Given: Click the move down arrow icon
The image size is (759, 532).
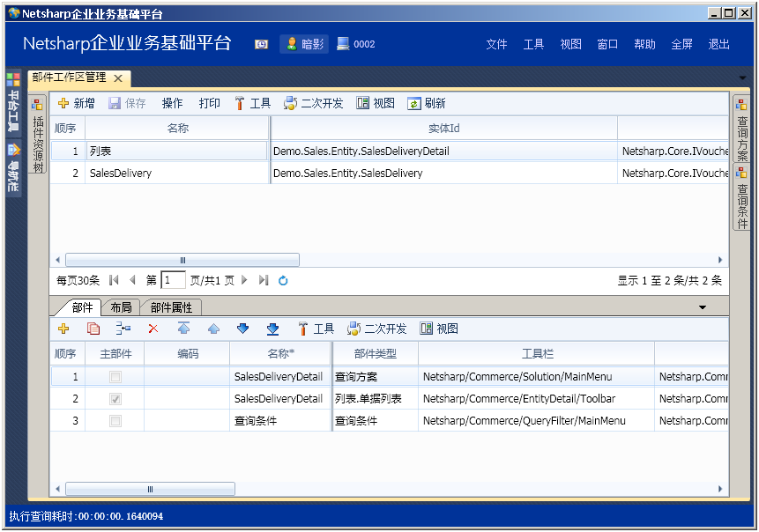Looking at the screenshot, I should tap(243, 329).
